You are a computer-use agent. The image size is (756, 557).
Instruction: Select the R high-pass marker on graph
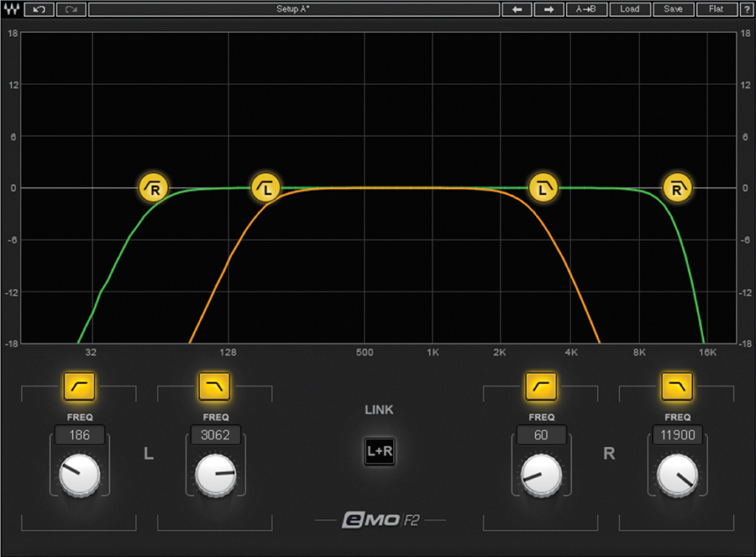(154, 188)
